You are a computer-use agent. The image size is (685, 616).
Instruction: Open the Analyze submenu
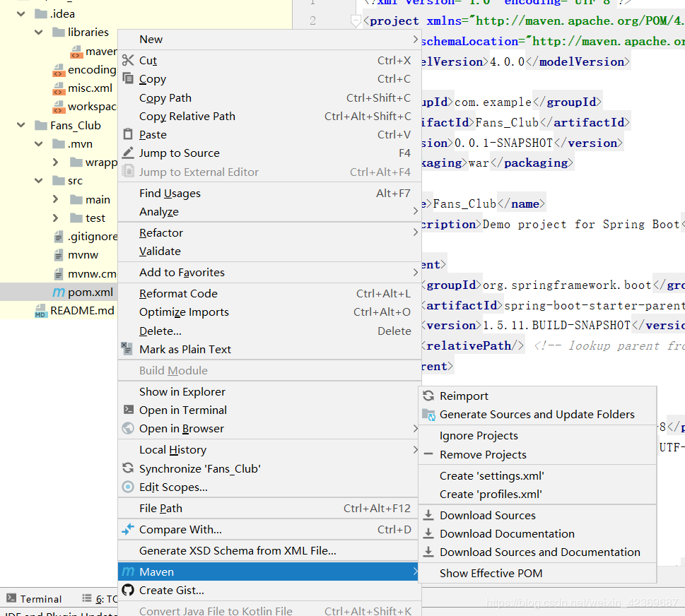coord(269,212)
